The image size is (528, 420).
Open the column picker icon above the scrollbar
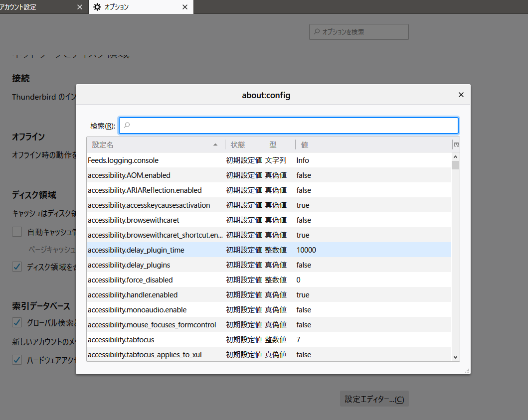(x=456, y=144)
